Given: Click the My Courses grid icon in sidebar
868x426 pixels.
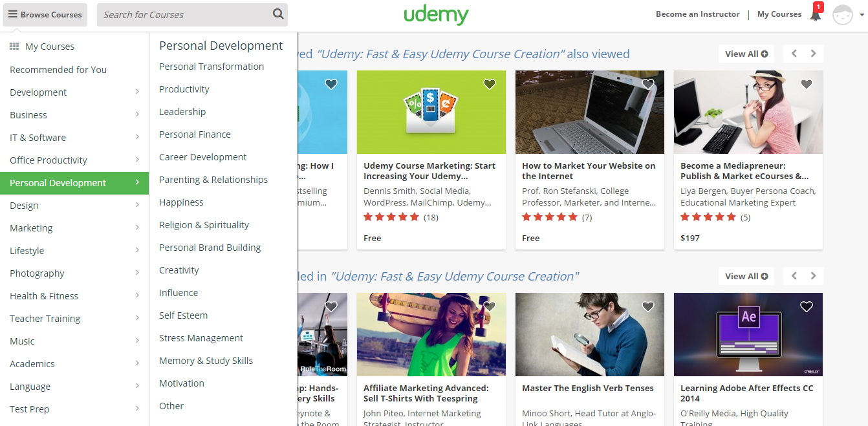Looking at the screenshot, I should pyautogui.click(x=14, y=47).
